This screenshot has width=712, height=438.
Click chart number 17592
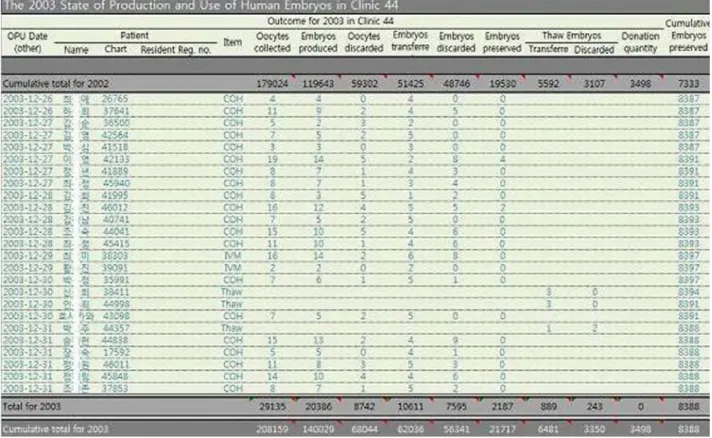116,352
